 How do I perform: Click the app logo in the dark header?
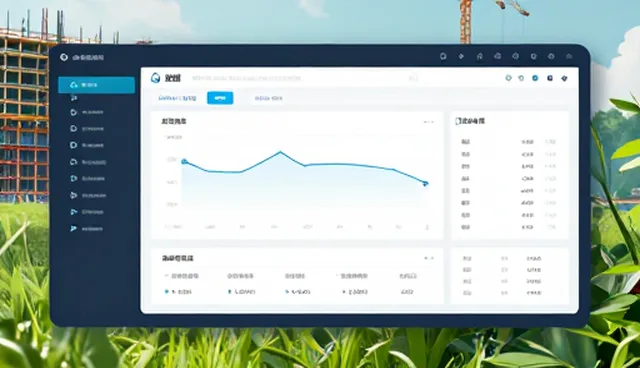pyautogui.click(x=64, y=57)
